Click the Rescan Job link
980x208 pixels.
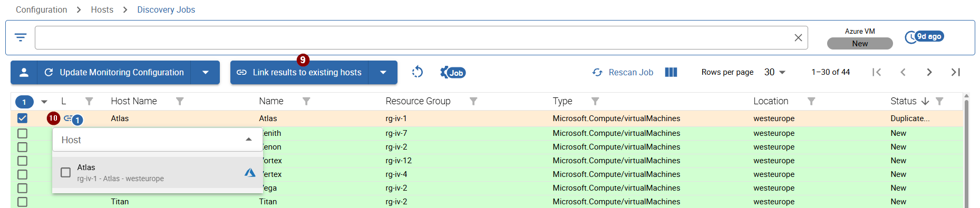coord(623,73)
